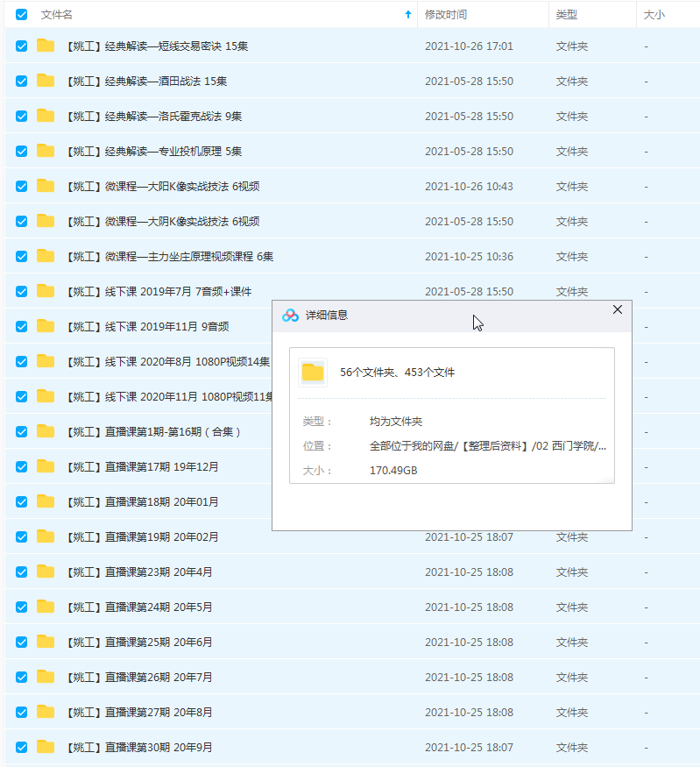Uncheck the 大阳K像实战技法 row checkbox
The image size is (700, 767).
[x=22, y=187]
